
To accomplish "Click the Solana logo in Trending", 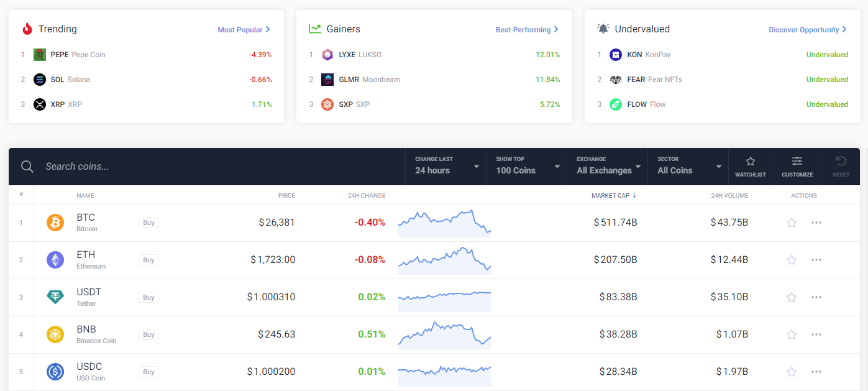I will point(40,80).
